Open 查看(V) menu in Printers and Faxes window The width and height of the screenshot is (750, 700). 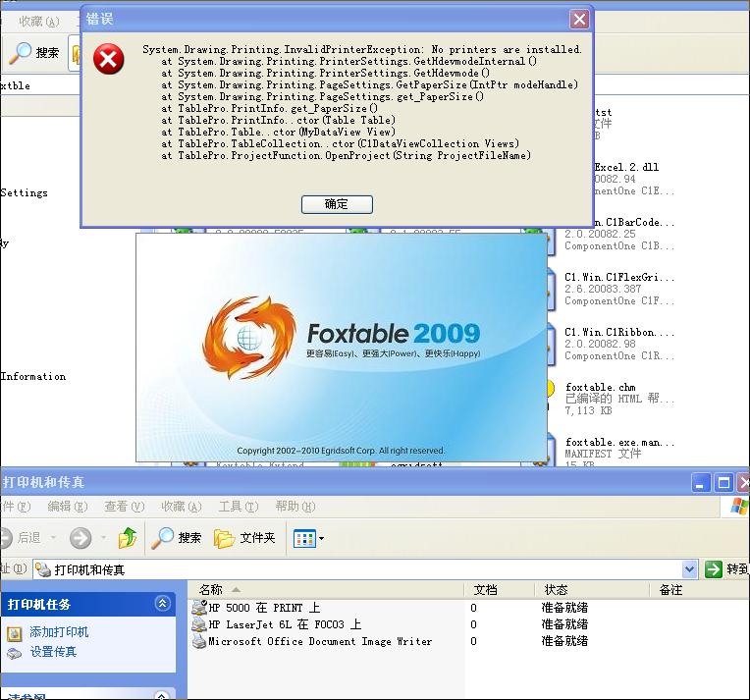pyautogui.click(x=125, y=507)
